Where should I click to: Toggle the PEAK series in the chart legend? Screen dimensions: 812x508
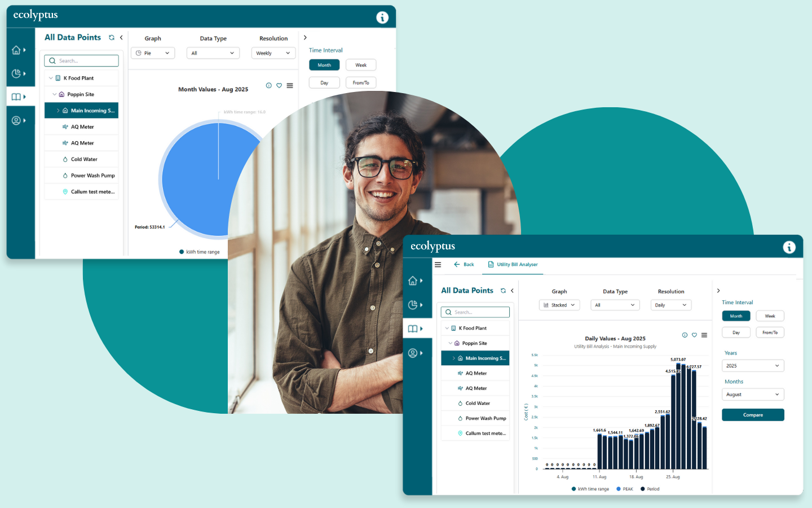coord(625,489)
